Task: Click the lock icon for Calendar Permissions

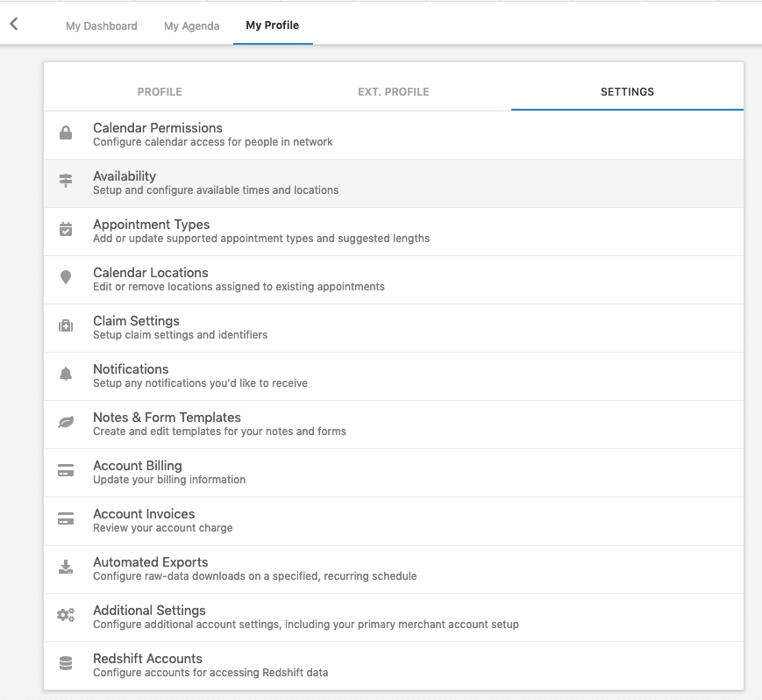Action: (x=66, y=132)
